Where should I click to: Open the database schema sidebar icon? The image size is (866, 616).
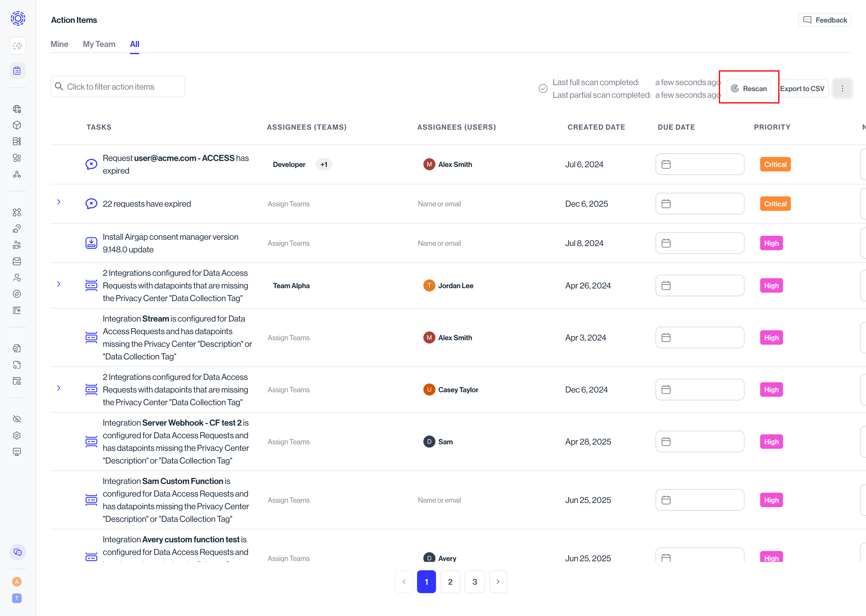pyautogui.click(x=17, y=141)
